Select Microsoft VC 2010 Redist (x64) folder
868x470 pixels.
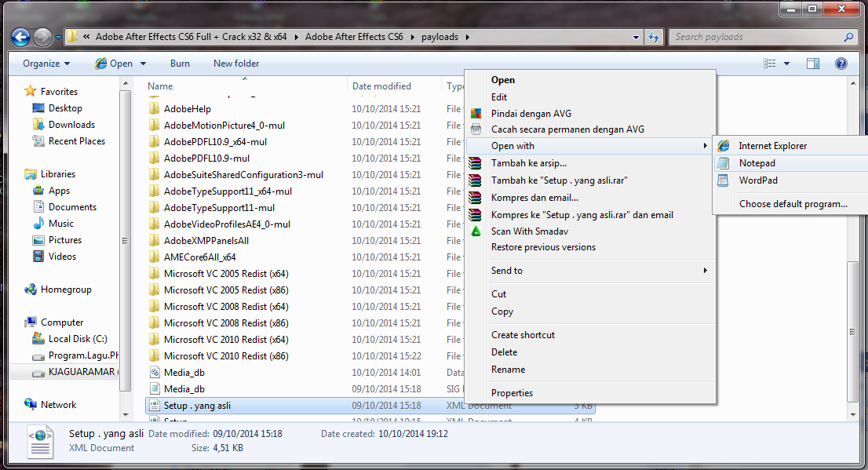[226, 340]
